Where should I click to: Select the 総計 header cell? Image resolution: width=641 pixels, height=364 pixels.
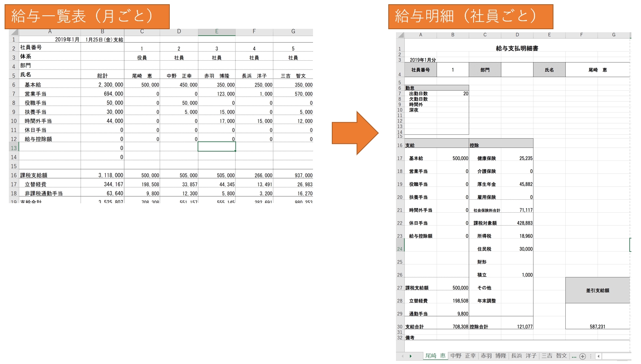pyautogui.click(x=103, y=76)
